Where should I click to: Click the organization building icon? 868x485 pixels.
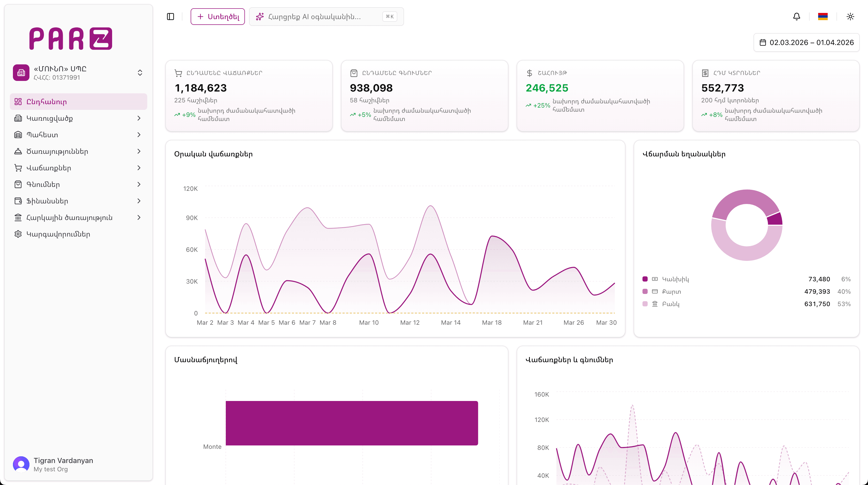click(x=21, y=72)
